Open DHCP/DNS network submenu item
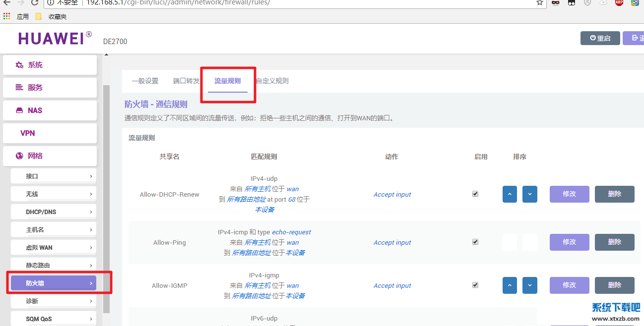This screenshot has height=326, width=644. tap(54, 212)
